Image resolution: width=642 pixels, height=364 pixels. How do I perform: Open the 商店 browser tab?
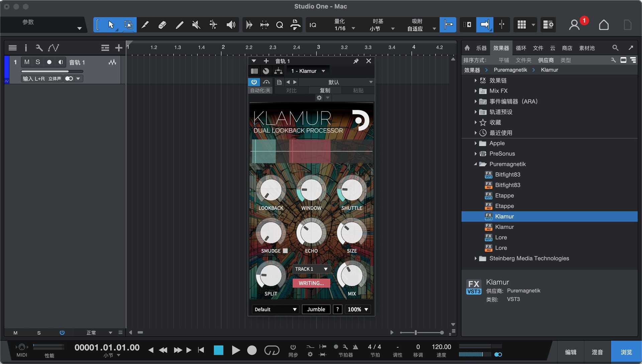click(x=567, y=48)
